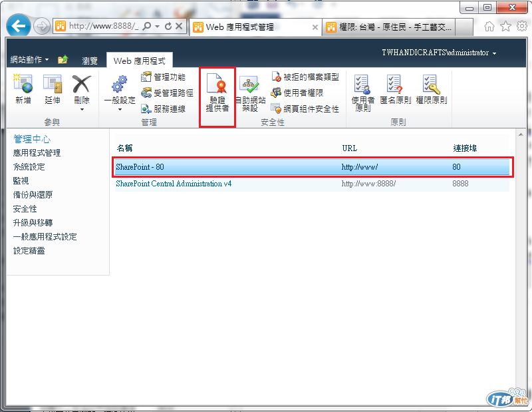This screenshot has height=412, width=532.
Task: Click 受管理路徑 Managed Paths
Action: pos(167,93)
